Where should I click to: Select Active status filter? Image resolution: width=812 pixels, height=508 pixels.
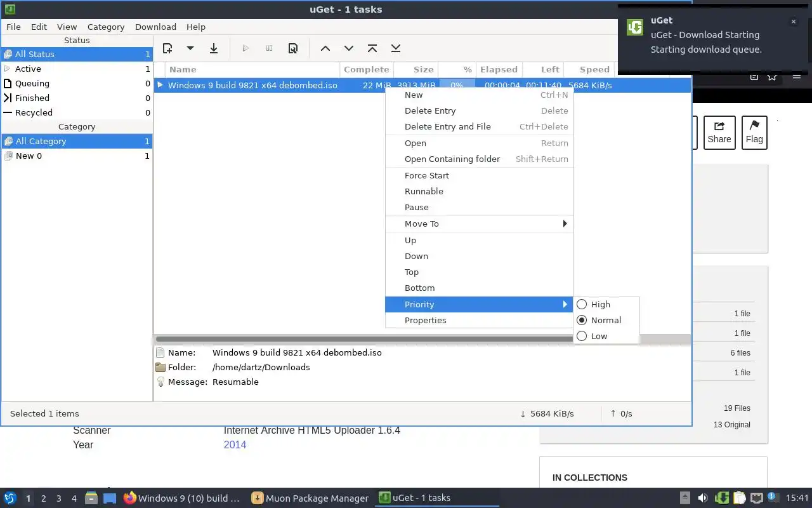(77, 69)
